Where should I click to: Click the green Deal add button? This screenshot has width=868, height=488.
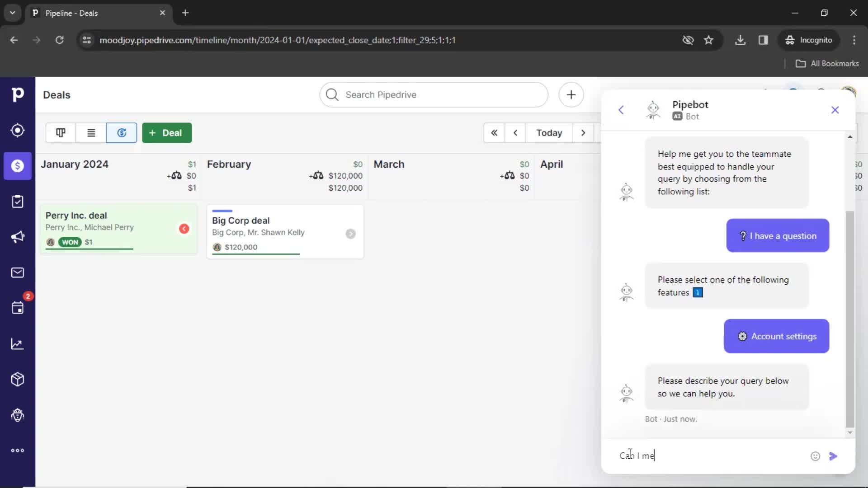167,133
